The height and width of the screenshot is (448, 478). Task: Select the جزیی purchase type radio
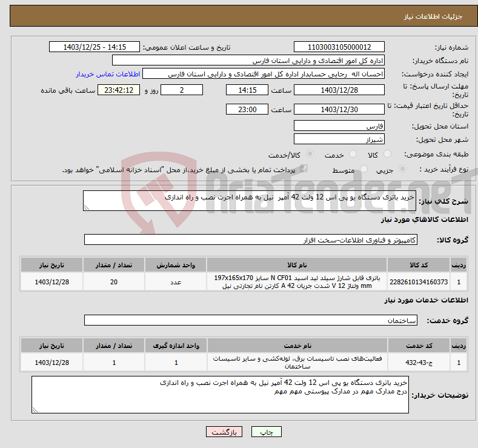coord(402,169)
